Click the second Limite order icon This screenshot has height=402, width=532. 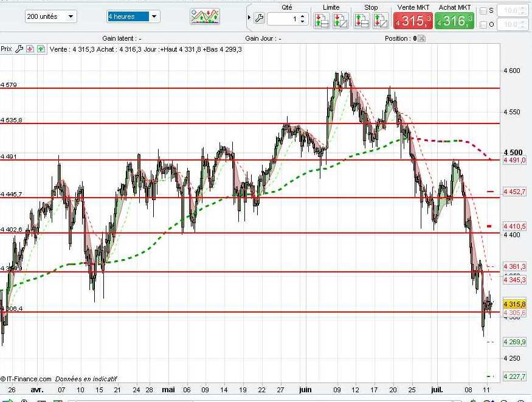pyautogui.click(x=340, y=20)
